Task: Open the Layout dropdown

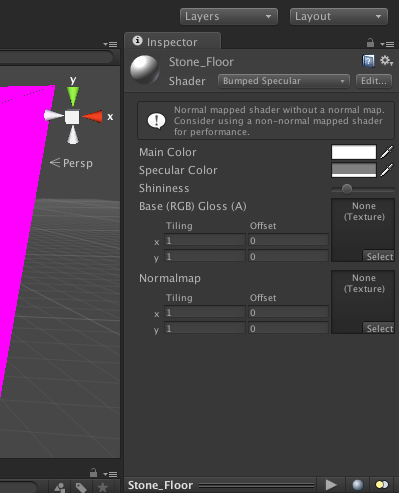Action: click(x=339, y=16)
